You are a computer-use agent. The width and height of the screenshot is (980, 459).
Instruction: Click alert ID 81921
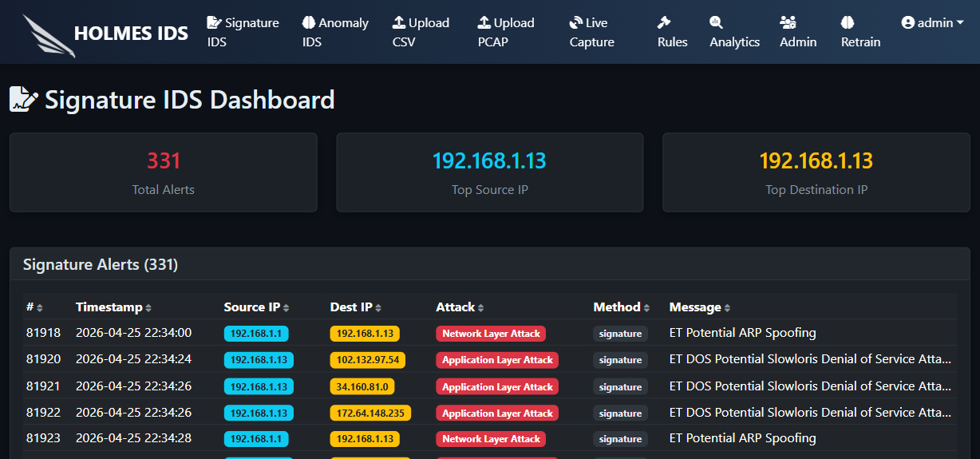point(43,386)
